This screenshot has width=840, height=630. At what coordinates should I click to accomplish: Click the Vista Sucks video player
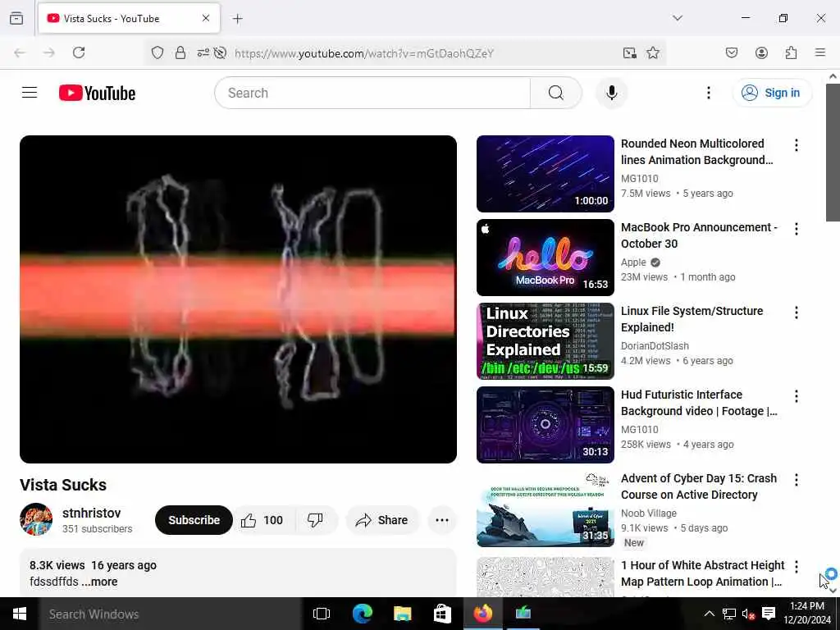click(239, 299)
